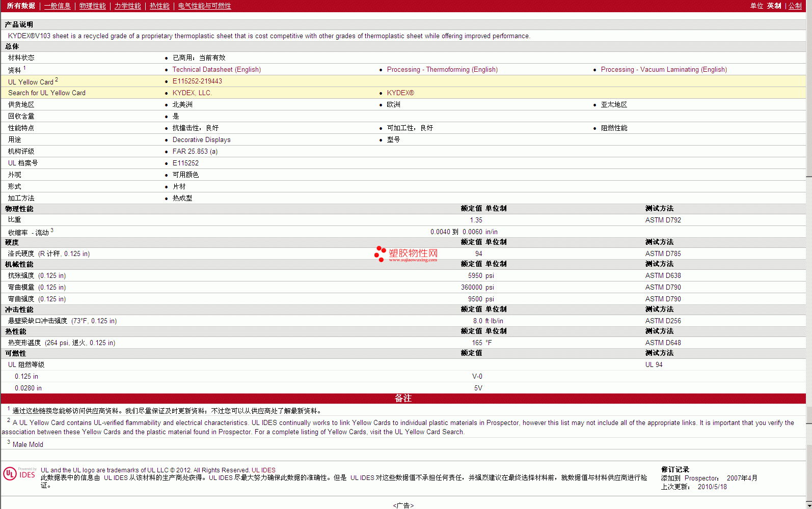Click the Male Mold footnote text
812x509 pixels.
pyautogui.click(x=28, y=445)
